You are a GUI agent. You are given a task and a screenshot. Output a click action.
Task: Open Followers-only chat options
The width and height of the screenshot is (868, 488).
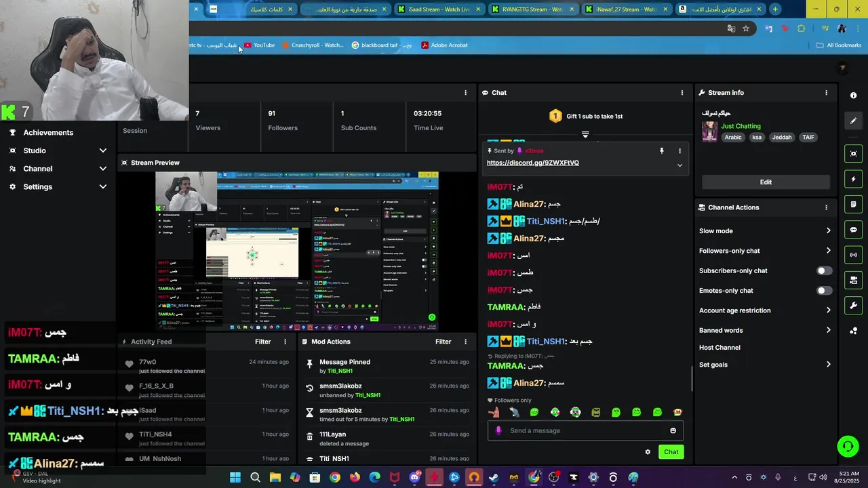coord(765,251)
